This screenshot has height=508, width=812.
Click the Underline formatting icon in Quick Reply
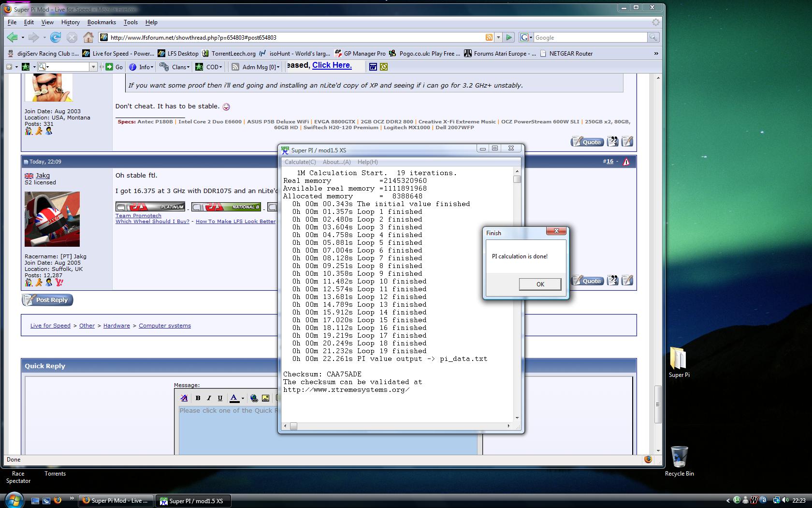tap(220, 398)
